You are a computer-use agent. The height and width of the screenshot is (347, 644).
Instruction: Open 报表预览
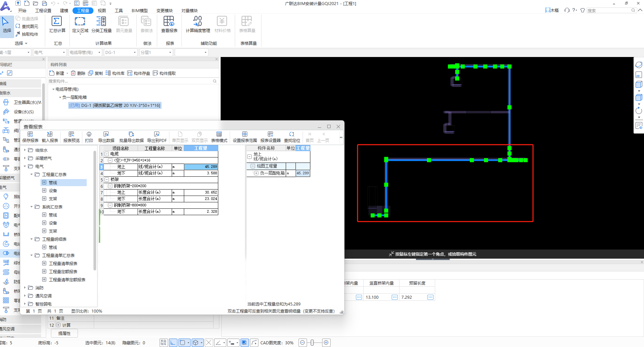(72, 137)
